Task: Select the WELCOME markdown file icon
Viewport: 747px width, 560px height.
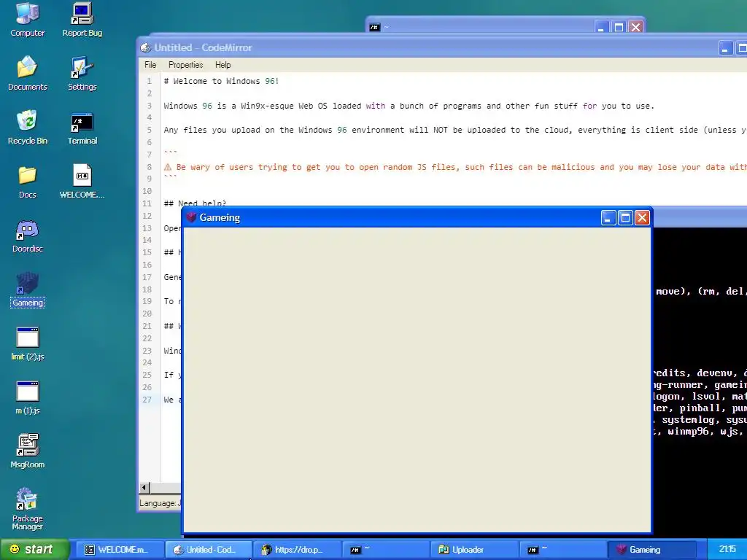Action: pyautogui.click(x=82, y=181)
